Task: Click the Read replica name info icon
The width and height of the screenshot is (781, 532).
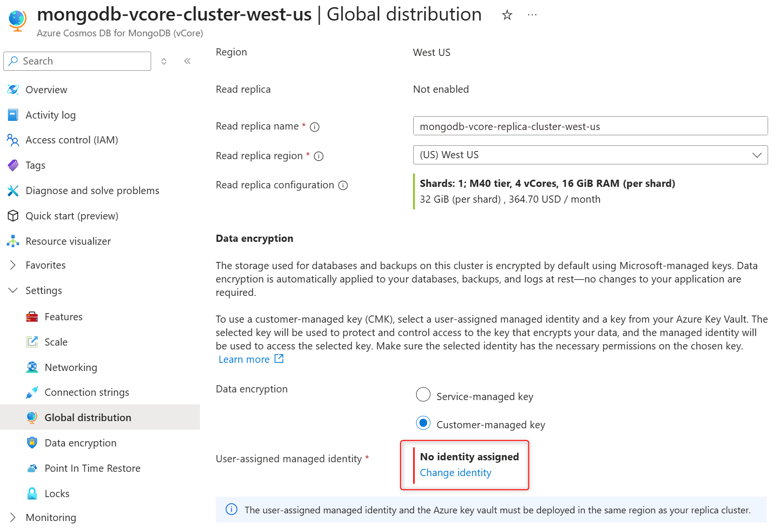Action: (315, 127)
